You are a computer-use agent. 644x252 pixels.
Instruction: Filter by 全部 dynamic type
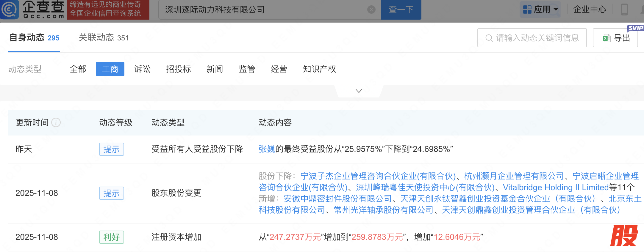[78, 69]
